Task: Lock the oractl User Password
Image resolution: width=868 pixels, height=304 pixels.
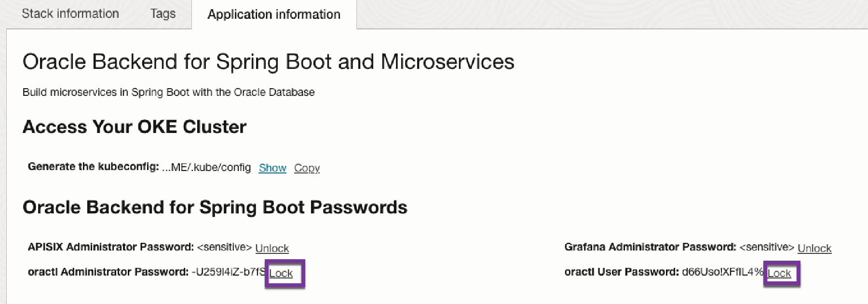Action: [779, 273]
